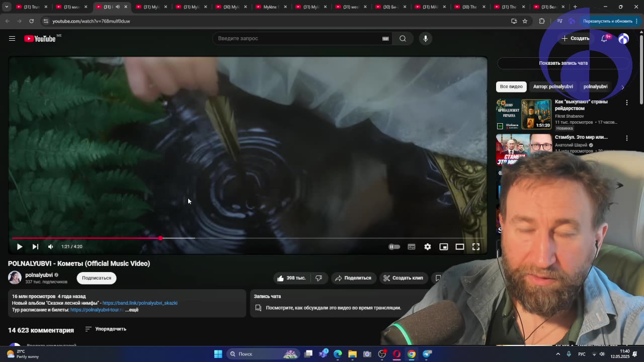Viewport: 644px width, 362px height.
Task: Reload the page
Action: [x=31, y=21]
